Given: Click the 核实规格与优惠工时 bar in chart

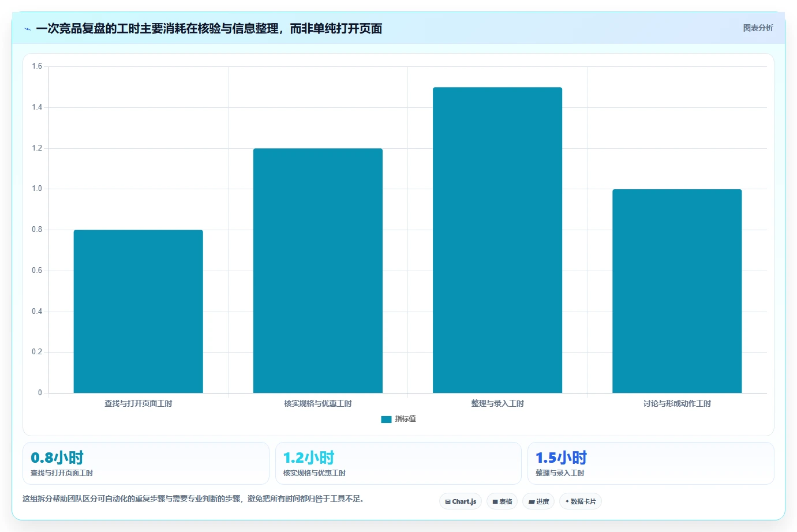Looking at the screenshot, I should pyautogui.click(x=317, y=271).
